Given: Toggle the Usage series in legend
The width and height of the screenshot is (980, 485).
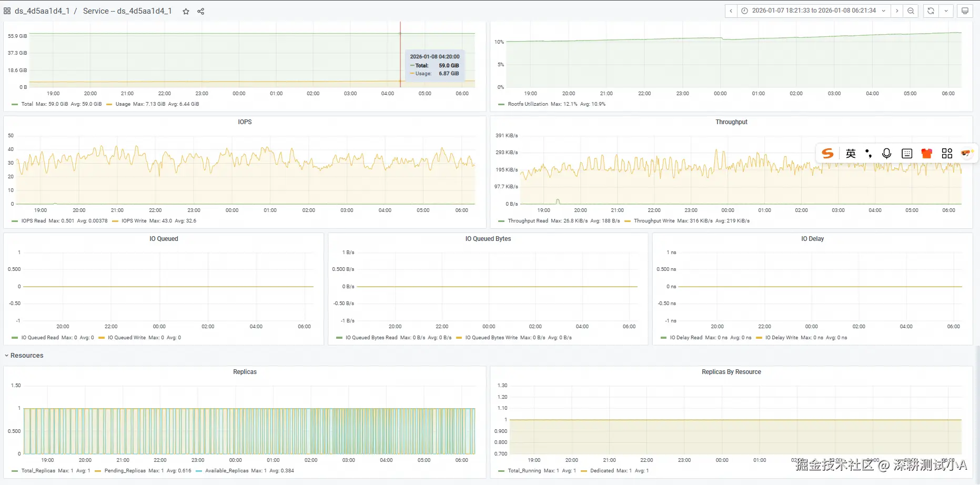Looking at the screenshot, I should tap(123, 104).
